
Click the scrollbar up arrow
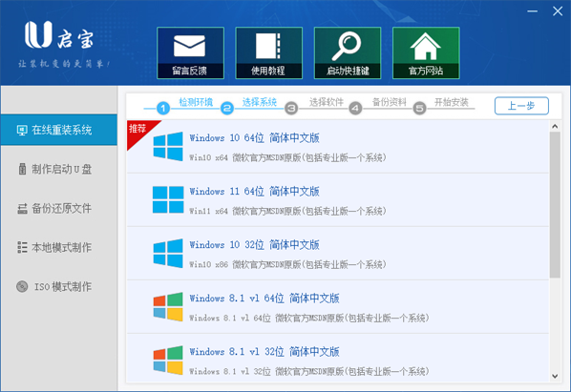pyautogui.click(x=555, y=126)
